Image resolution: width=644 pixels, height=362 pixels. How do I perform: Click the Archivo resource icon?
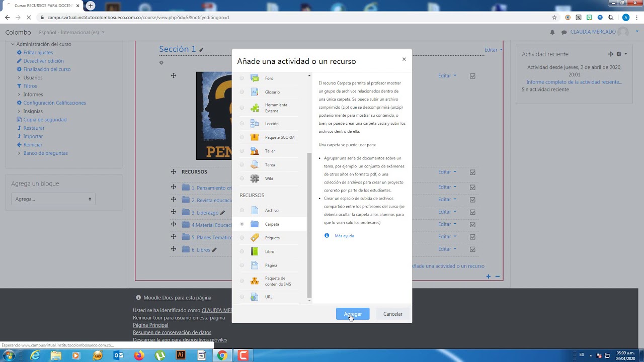coord(255,210)
